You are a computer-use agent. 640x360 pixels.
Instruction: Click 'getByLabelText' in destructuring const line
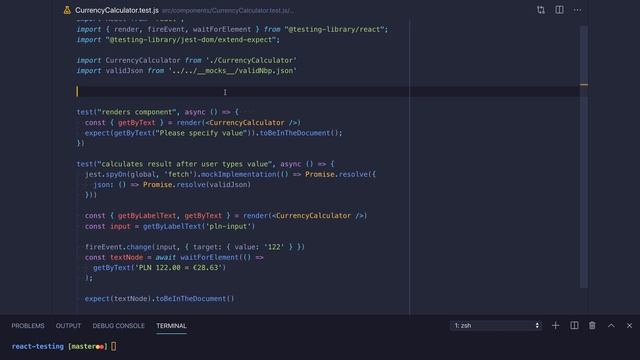(x=147, y=216)
